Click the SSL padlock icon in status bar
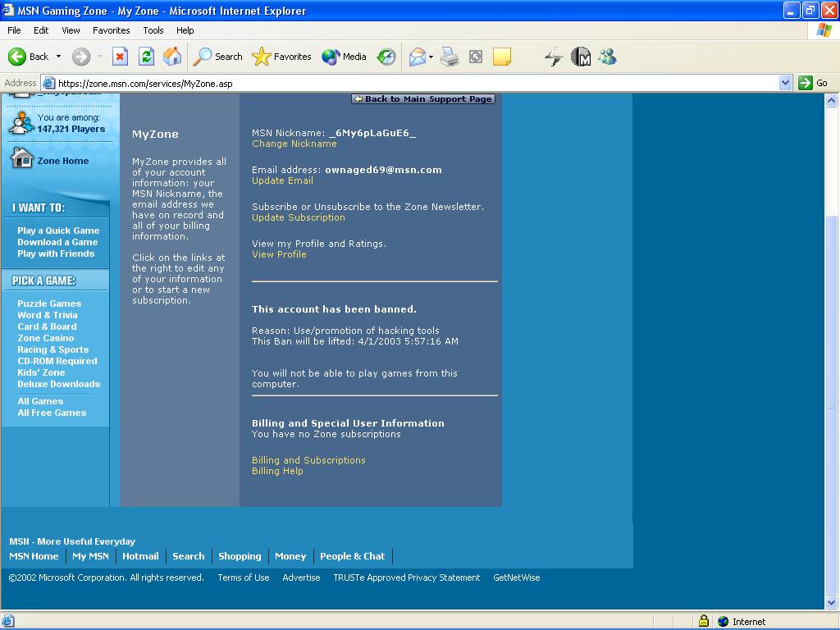Screen dimensions: 840x630 [x=704, y=621]
